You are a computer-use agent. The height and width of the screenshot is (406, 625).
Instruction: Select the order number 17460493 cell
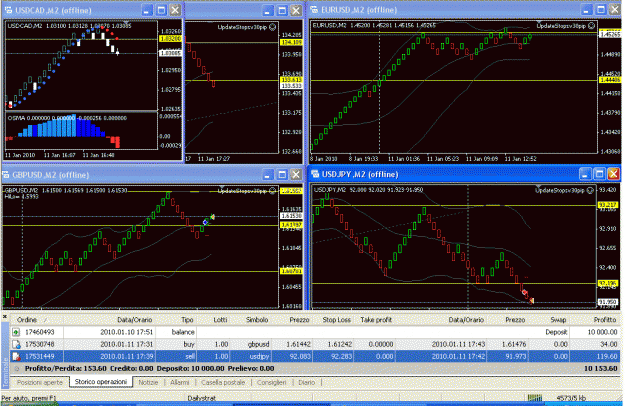coord(39,332)
